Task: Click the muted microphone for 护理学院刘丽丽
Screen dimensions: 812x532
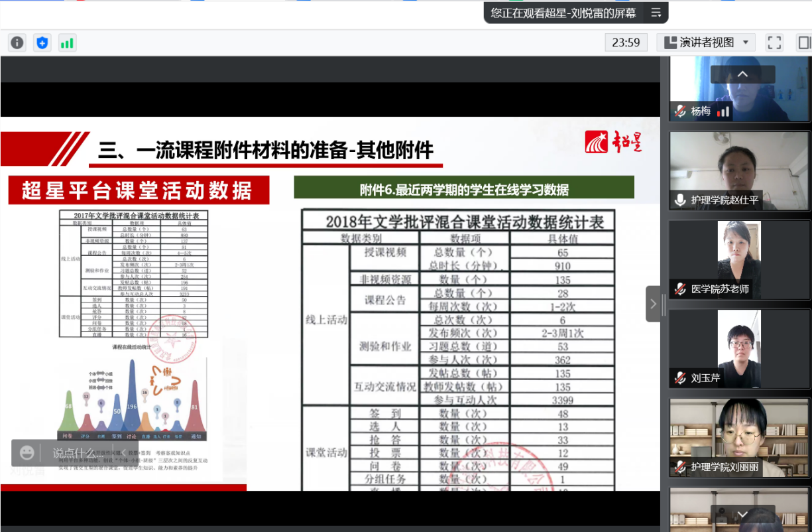Action: pyautogui.click(x=680, y=467)
